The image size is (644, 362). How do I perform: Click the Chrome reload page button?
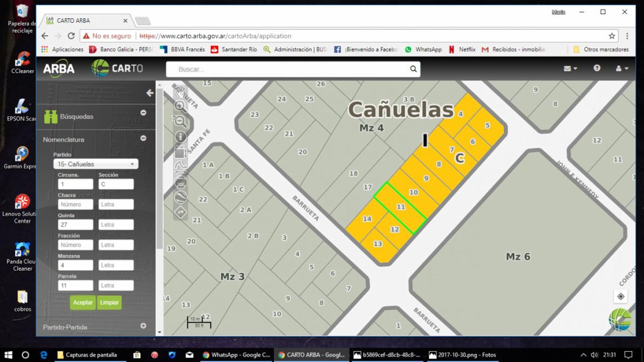pos(71,36)
